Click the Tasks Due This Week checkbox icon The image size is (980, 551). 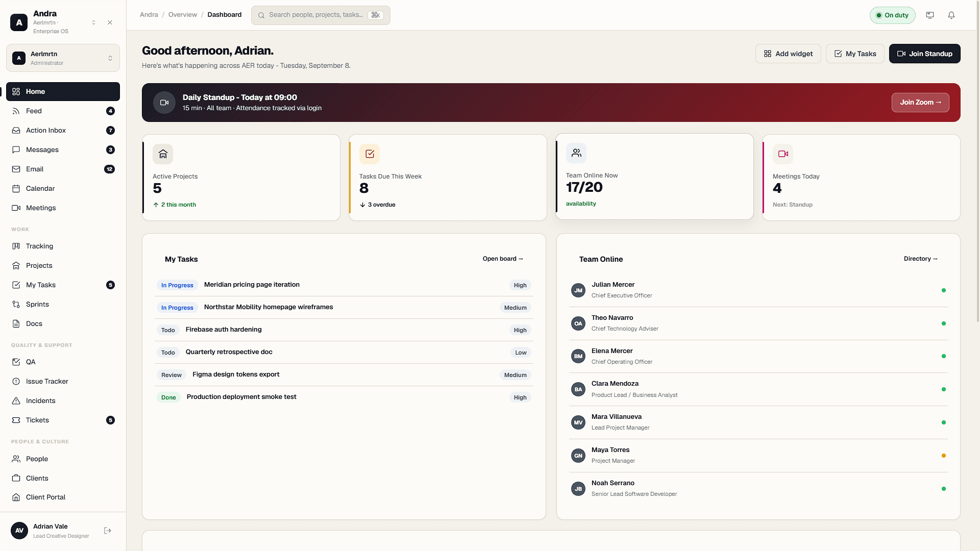tap(370, 154)
